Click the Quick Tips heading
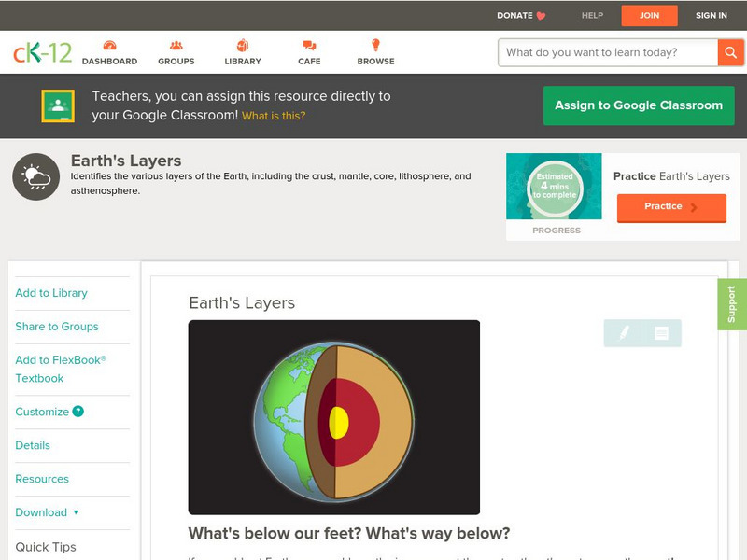Viewport: 747px width, 560px height. 46,547
